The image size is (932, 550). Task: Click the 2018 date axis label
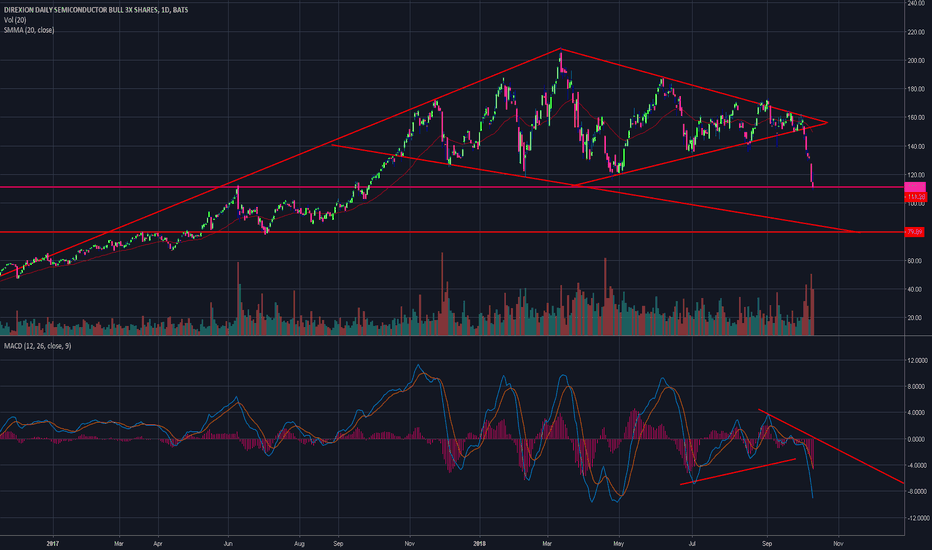tap(480, 543)
